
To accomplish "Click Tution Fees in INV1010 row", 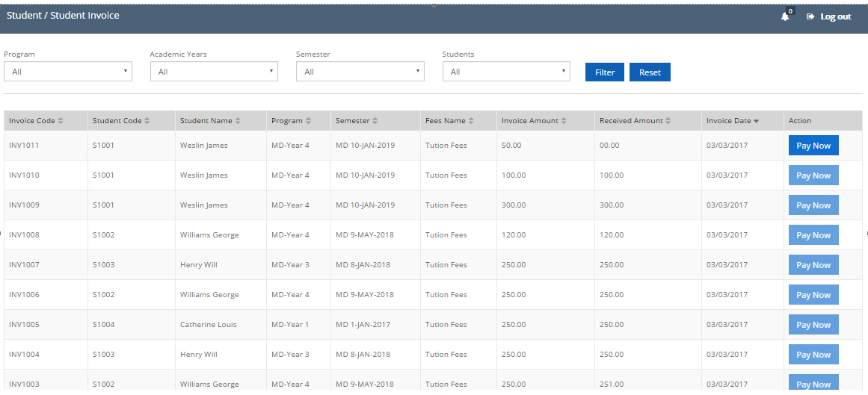I will click(x=446, y=175).
